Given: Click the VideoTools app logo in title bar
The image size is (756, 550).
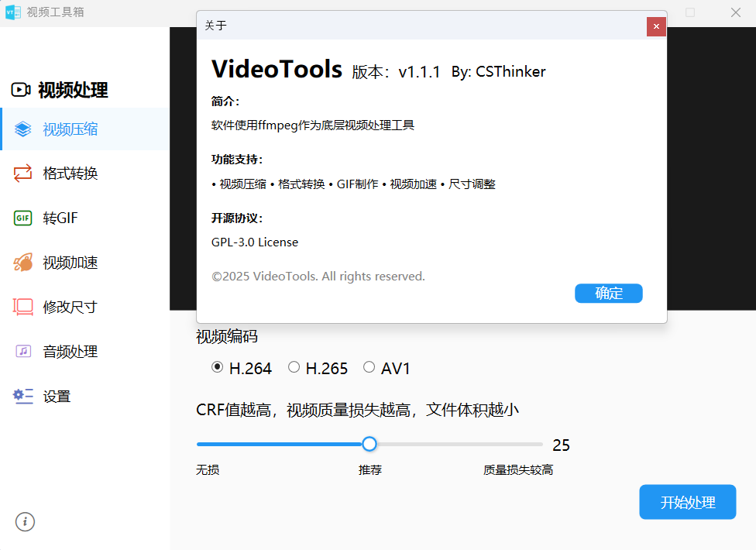Looking at the screenshot, I should click(13, 12).
